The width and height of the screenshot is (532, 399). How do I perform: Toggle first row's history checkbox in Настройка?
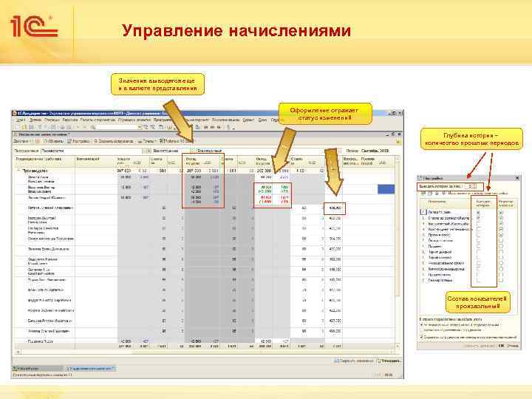click(479, 212)
